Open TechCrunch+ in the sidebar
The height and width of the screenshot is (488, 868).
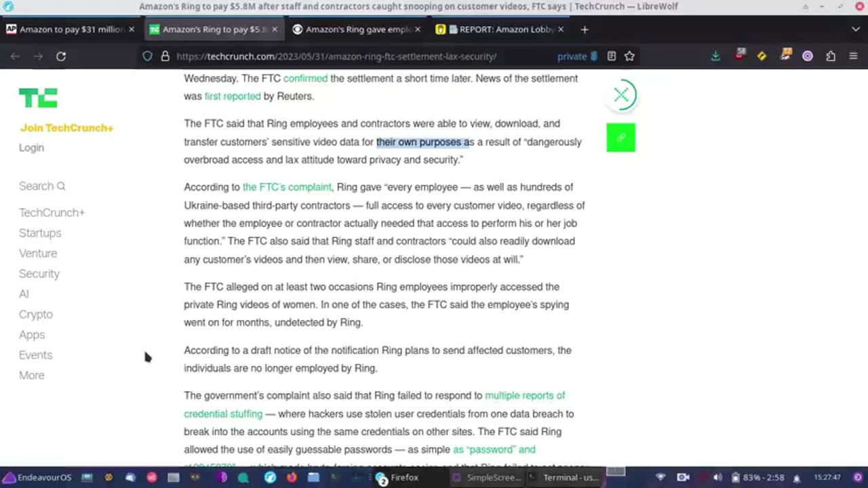[52, 212]
